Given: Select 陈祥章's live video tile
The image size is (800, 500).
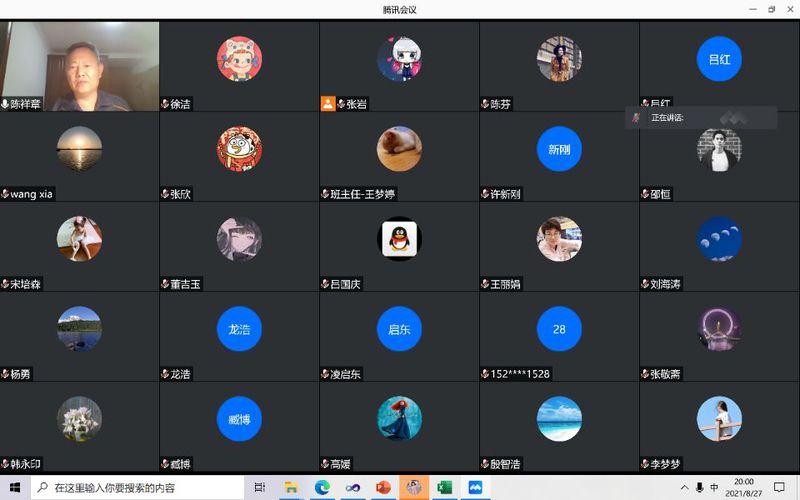Looking at the screenshot, I should point(80,62).
